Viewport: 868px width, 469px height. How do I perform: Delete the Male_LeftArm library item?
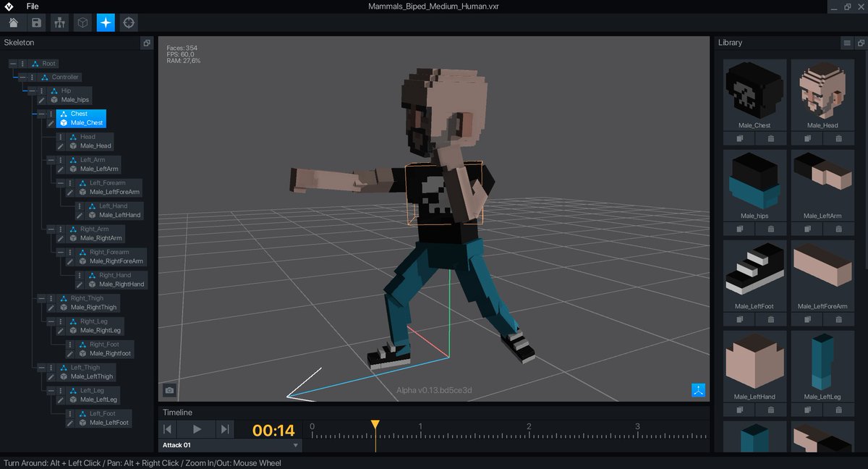pos(838,229)
